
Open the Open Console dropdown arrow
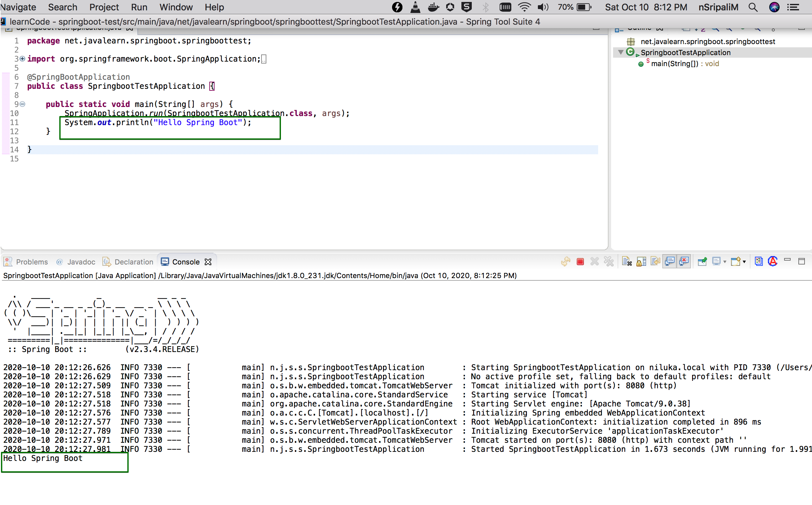tap(744, 262)
